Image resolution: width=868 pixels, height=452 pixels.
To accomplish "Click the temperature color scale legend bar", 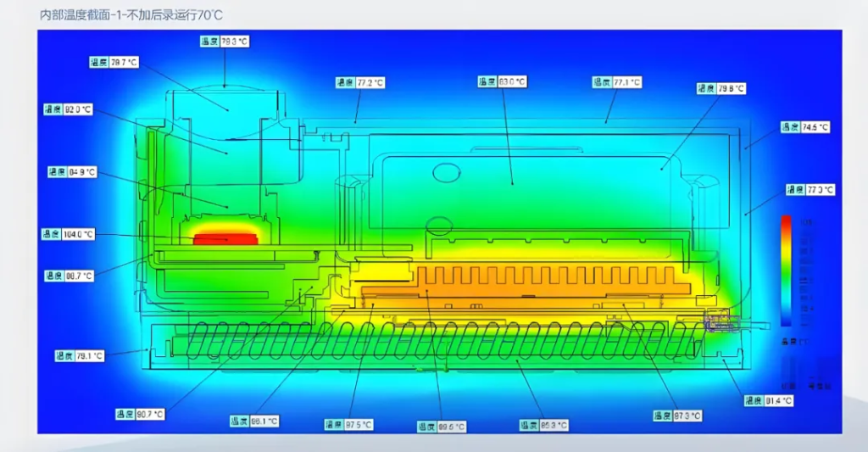I will [786, 270].
